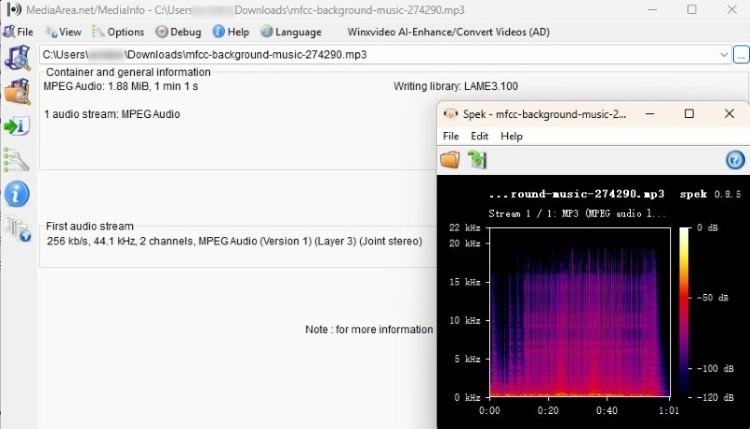750x429 pixels.
Task: Expand the file path dropdown arrow
Action: click(x=724, y=55)
